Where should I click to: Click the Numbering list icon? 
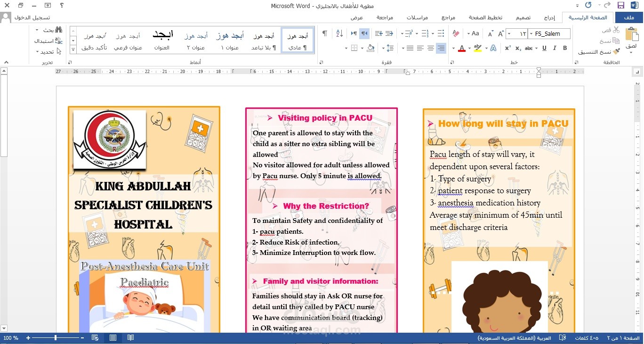coord(425,33)
